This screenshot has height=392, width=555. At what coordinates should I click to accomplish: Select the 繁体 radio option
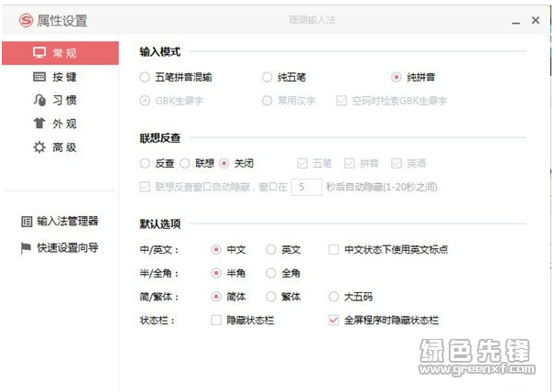271,297
